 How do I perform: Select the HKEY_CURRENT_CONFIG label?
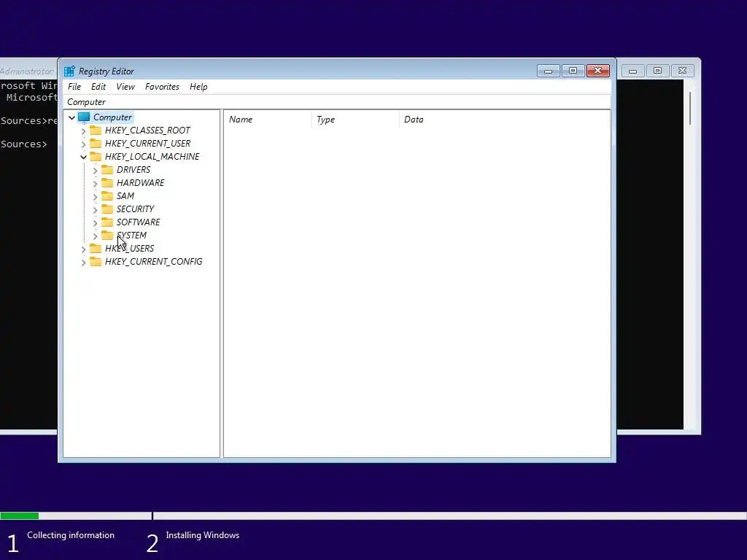pyautogui.click(x=153, y=262)
